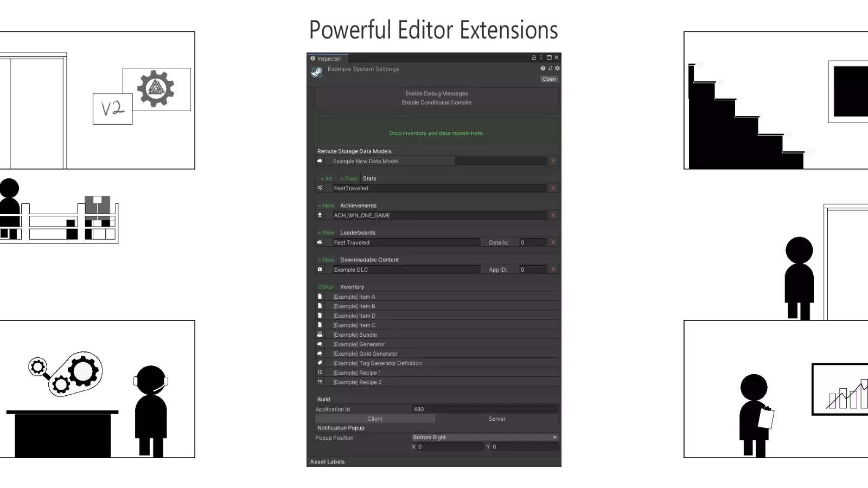The height and width of the screenshot is (488, 868).
Task: Click the Remote Storage Data Models heading
Action: point(354,151)
